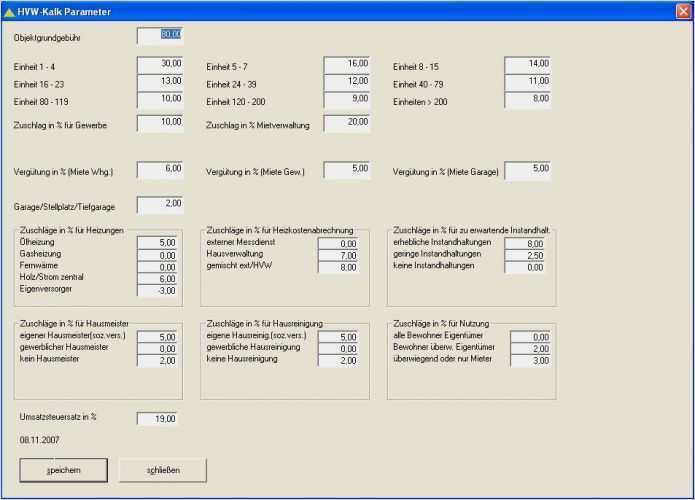Click the Zuschläge in % für Nutzung heading
This screenshot has height=500, width=695.
click(x=441, y=324)
